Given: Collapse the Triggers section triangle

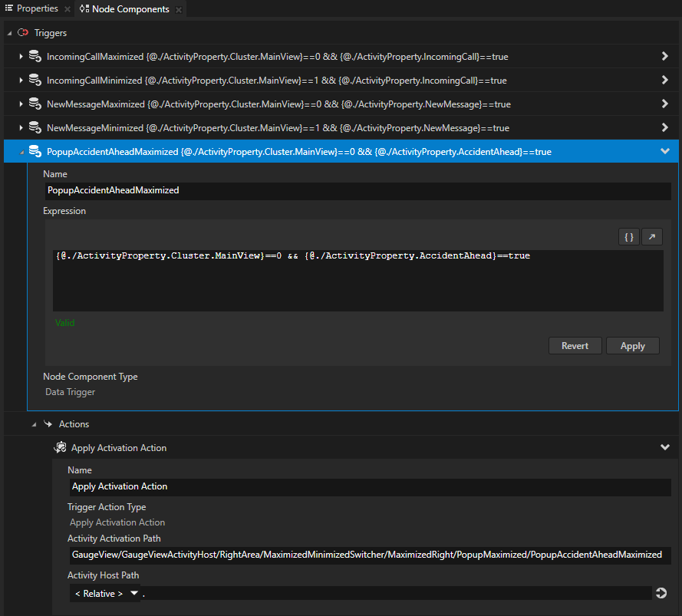Looking at the screenshot, I should click(x=9, y=33).
